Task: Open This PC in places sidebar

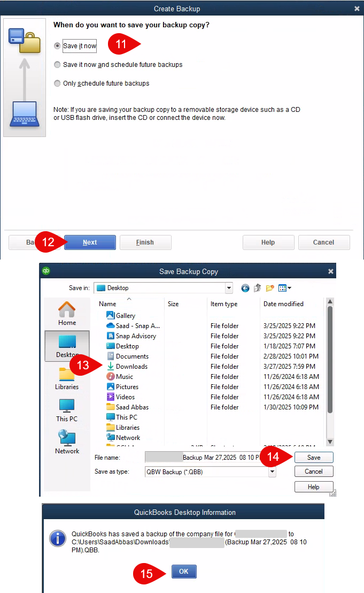Action: pos(67,410)
